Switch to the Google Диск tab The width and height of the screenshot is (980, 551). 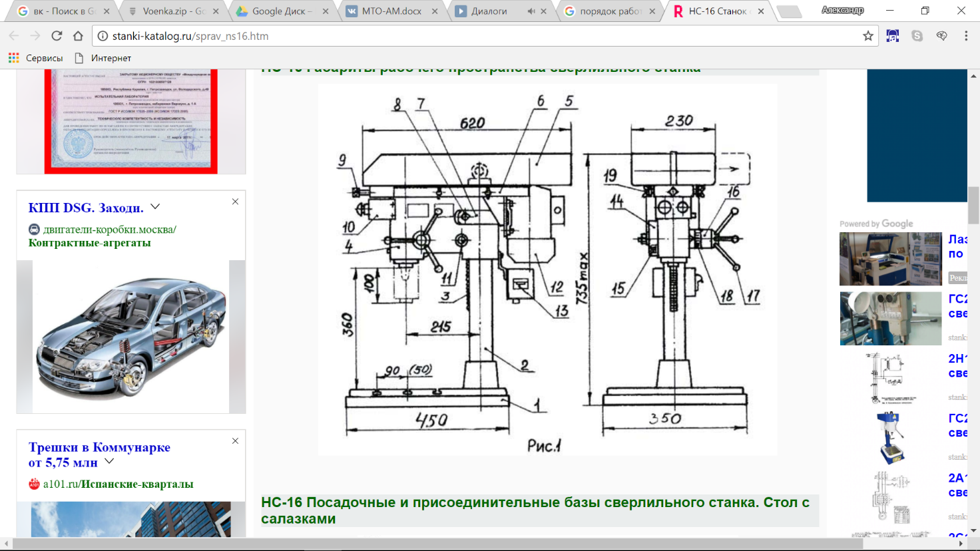282,11
